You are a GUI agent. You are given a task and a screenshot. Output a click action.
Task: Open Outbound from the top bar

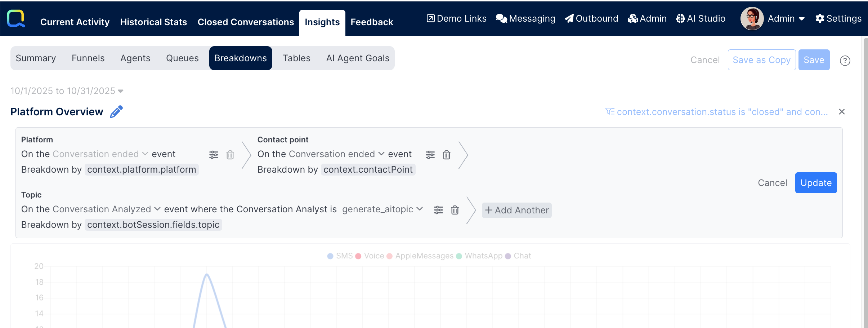[x=591, y=18]
